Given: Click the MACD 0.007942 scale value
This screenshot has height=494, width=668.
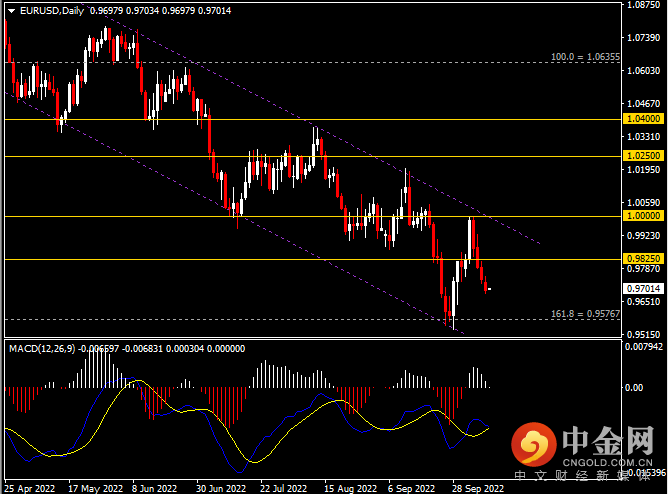Looking at the screenshot, I should tap(644, 347).
